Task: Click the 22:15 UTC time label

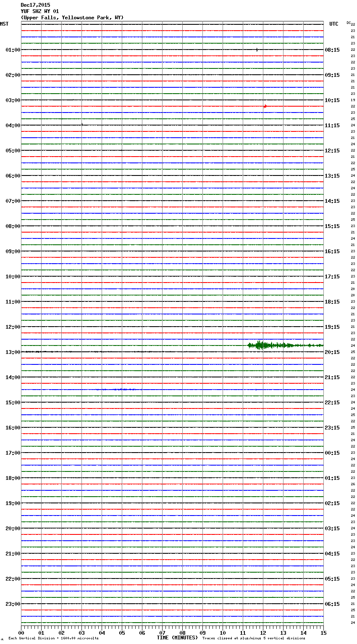Action: [x=332, y=403]
